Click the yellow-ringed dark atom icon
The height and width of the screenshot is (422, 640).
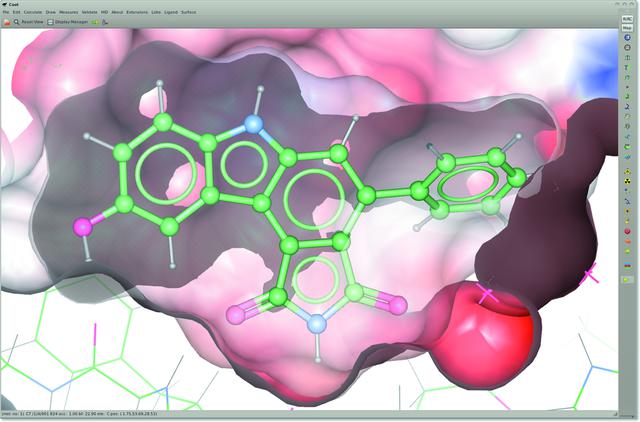pos(627,211)
